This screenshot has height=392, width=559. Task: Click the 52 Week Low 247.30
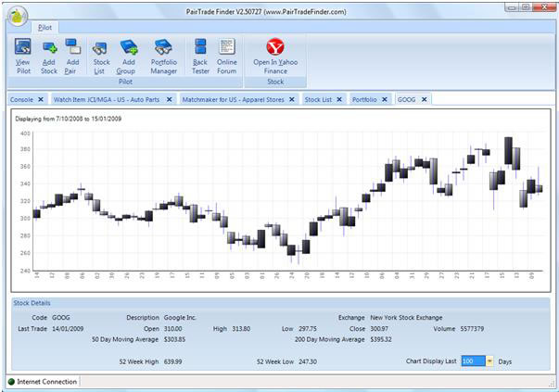[308, 361]
